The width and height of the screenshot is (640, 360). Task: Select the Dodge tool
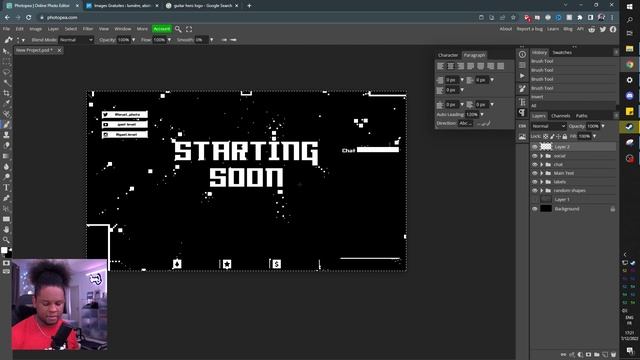point(6,177)
